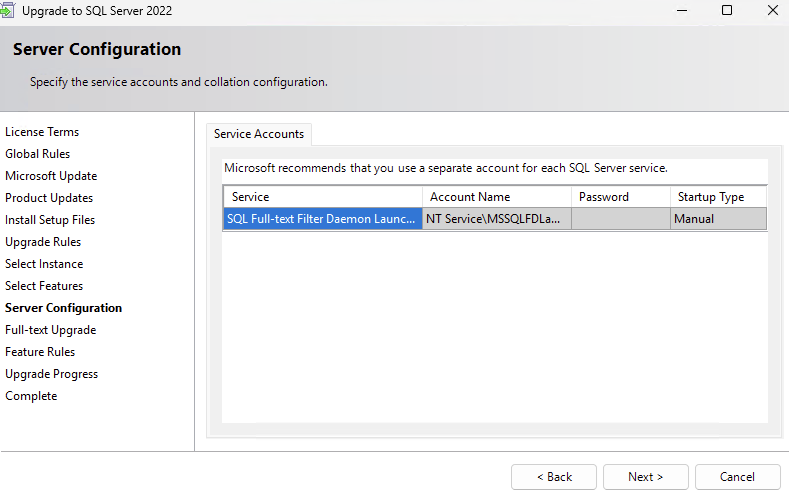789x496 pixels.
Task: Minimize the Upgrade to SQL Server window
Action: [x=682, y=10]
